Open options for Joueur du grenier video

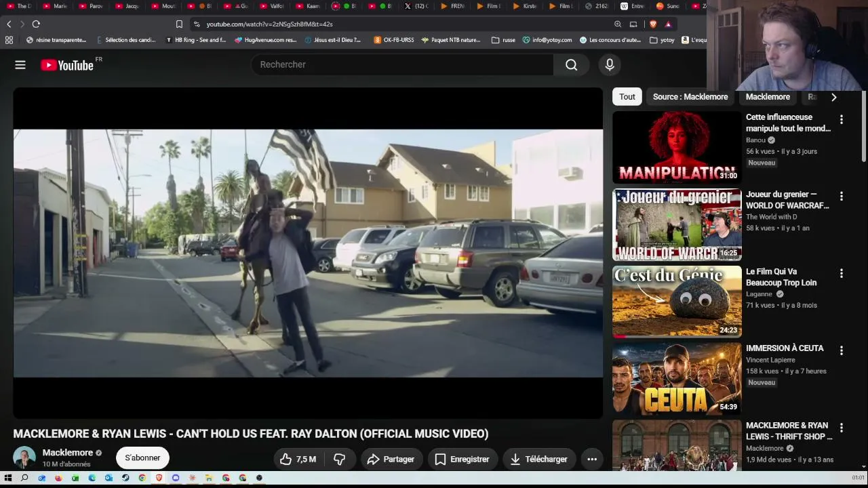[x=842, y=196]
